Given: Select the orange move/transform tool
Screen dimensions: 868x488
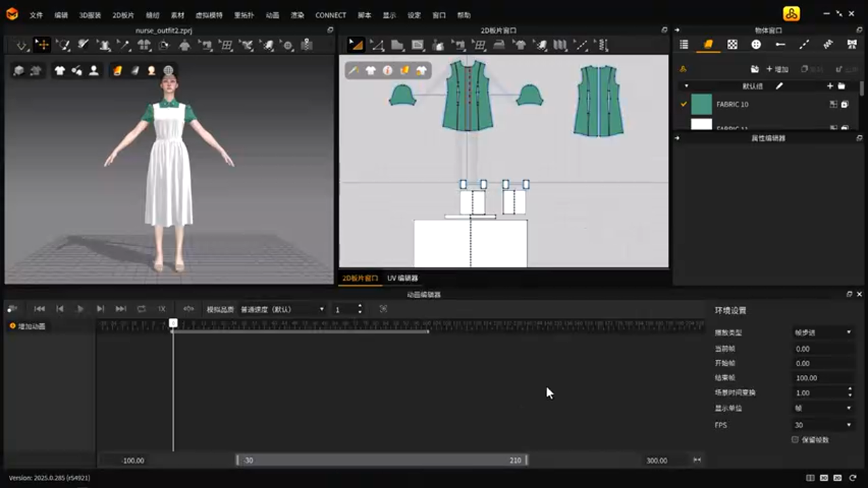Looking at the screenshot, I should 42,45.
